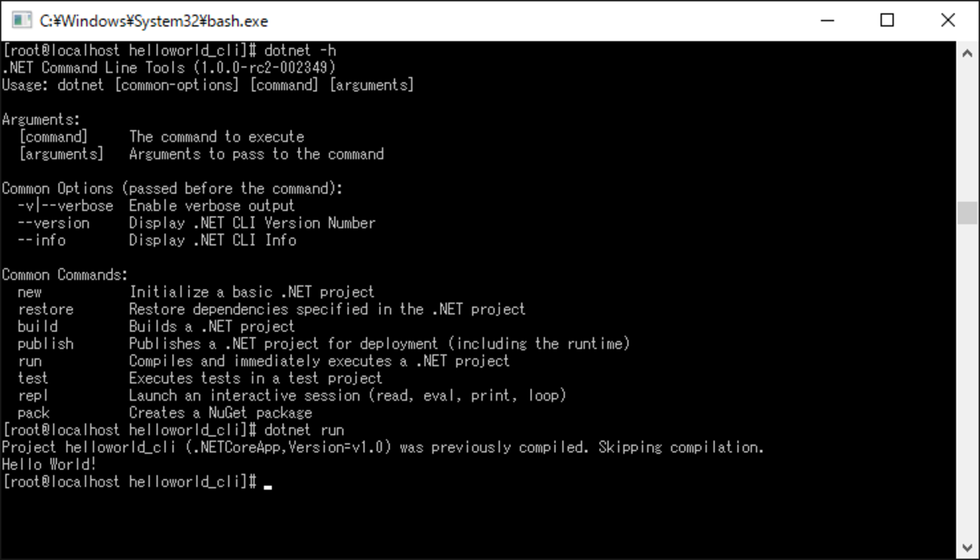Click the scrollbar down arrow
Image resolution: width=980 pixels, height=560 pixels.
tap(967, 548)
